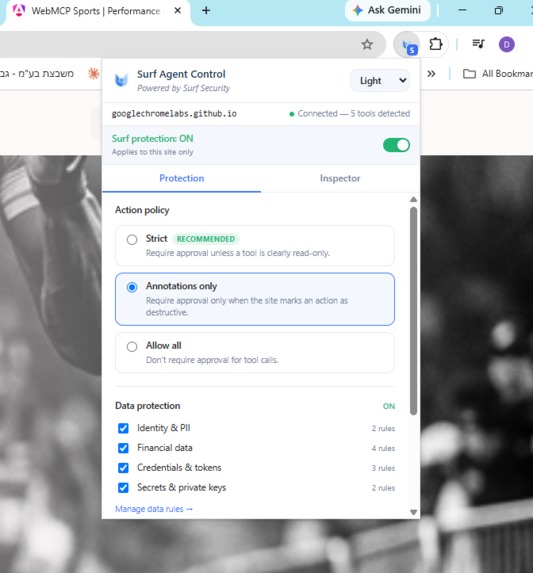Viewport: 533px width, 573px height.
Task: Open the Chrome extensions puzzle icon
Action: 435,45
